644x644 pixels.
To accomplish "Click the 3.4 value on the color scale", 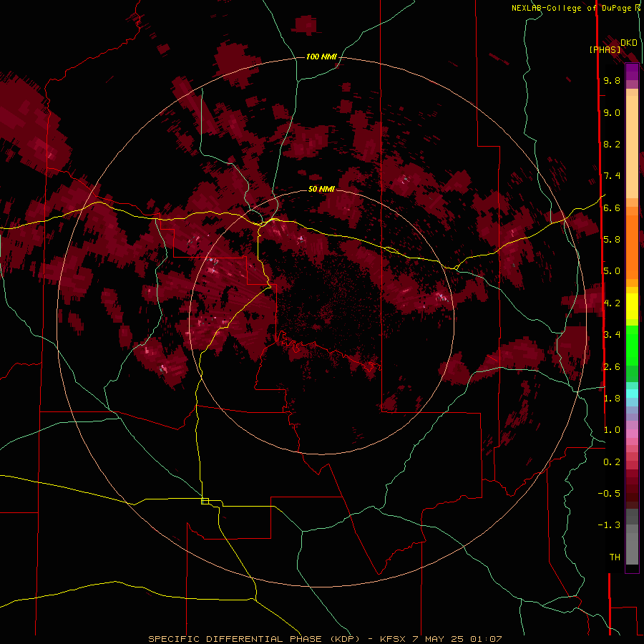I will pyautogui.click(x=612, y=335).
